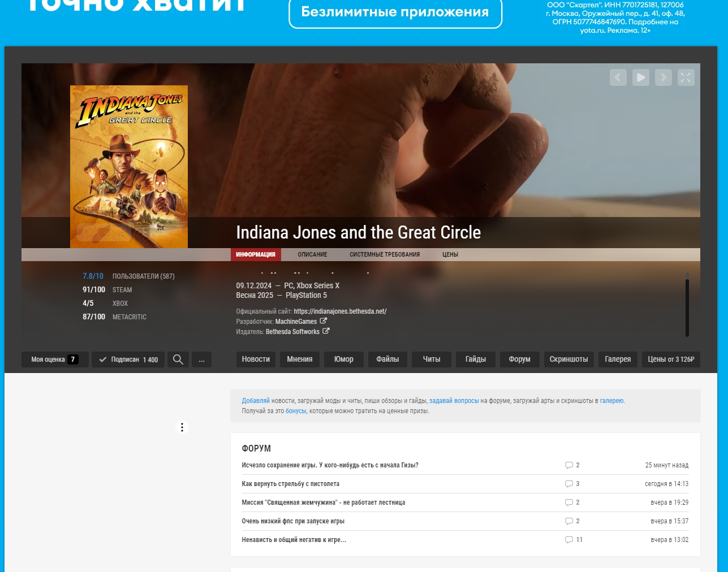Open the MachineGames developer link
Viewport: 728px width, 572px height.
[x=296, y=322]
